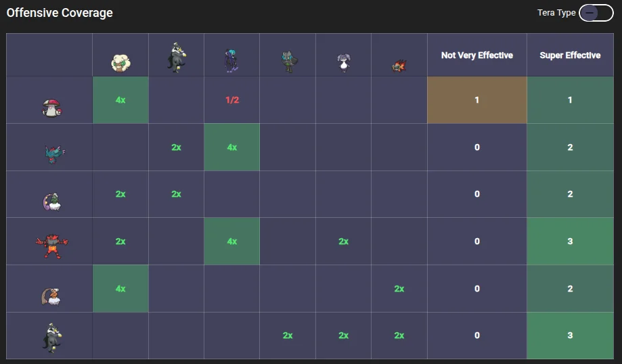
Task: Click the green Tornadus row sprite
Action: click(x=52, y=202)
